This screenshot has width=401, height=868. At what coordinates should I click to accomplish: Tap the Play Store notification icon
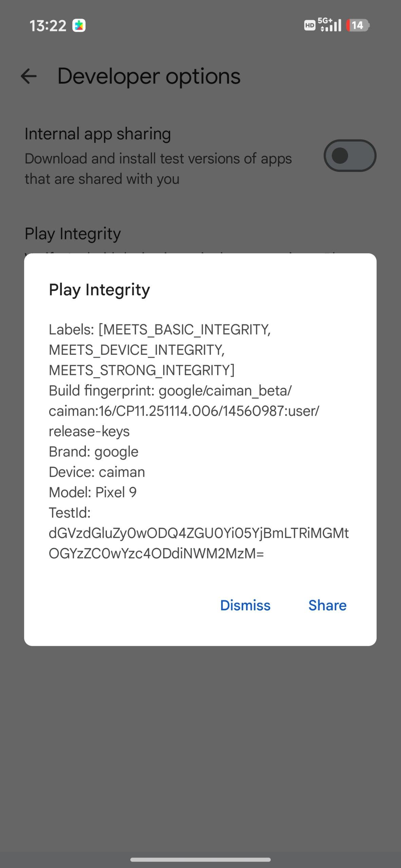coord(79,26)
